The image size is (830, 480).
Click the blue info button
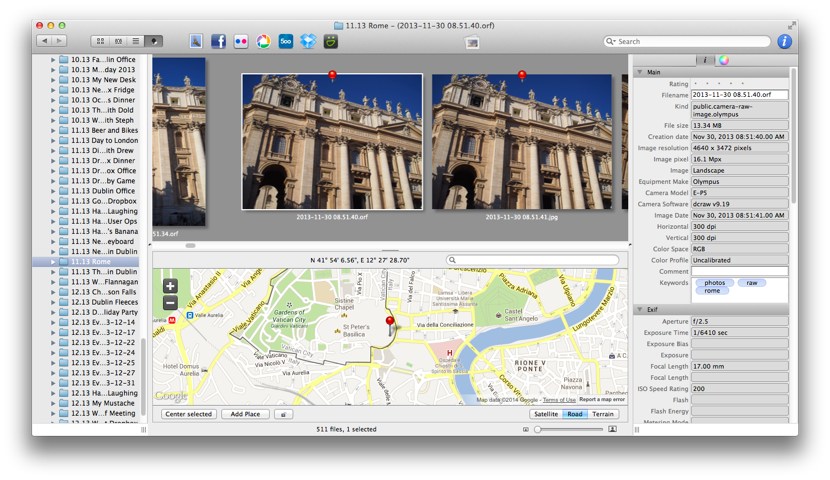[784, 41]
